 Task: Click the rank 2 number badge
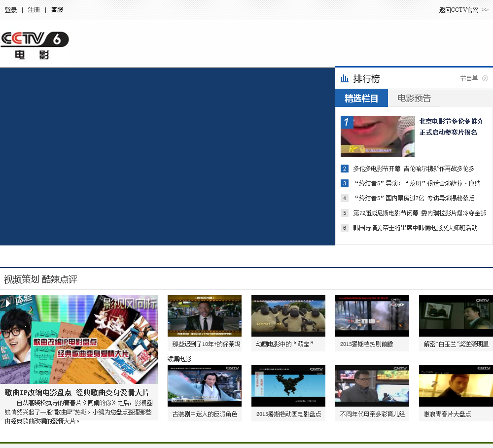pyautogui.click(x=345, y=169)
